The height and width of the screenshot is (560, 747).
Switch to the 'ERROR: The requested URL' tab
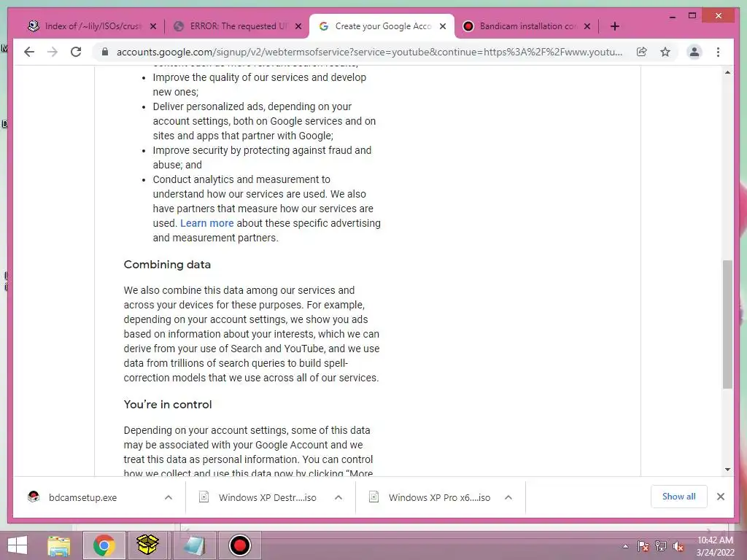[237, 26]
